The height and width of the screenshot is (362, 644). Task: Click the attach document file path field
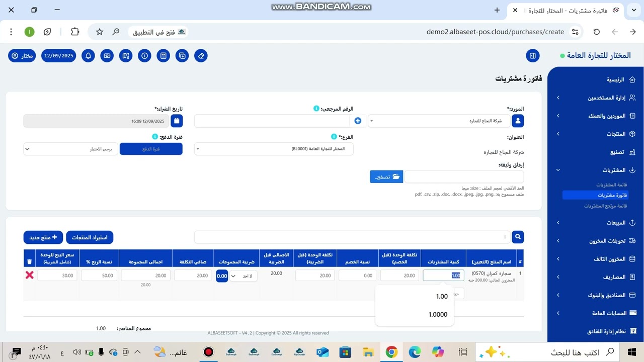pos(464,177)
